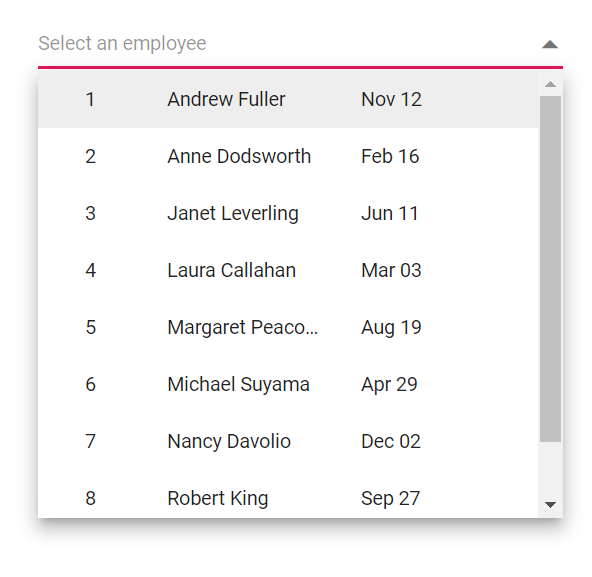Click the Sep 27 date cell
Viewport: 592px width, 577px height.
[390, 498]
